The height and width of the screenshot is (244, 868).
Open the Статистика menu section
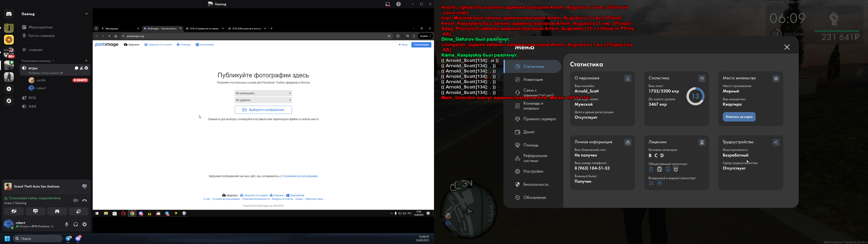tap(533, 67)
